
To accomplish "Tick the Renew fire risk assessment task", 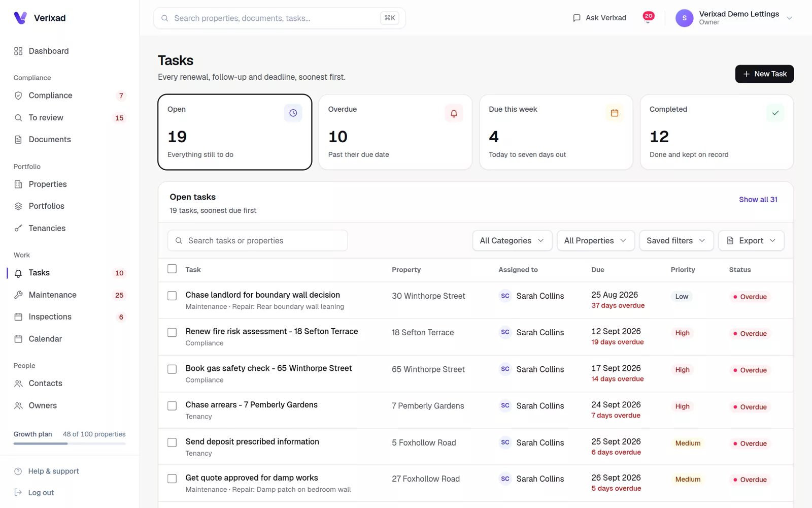I will click(x=172, y=332).
